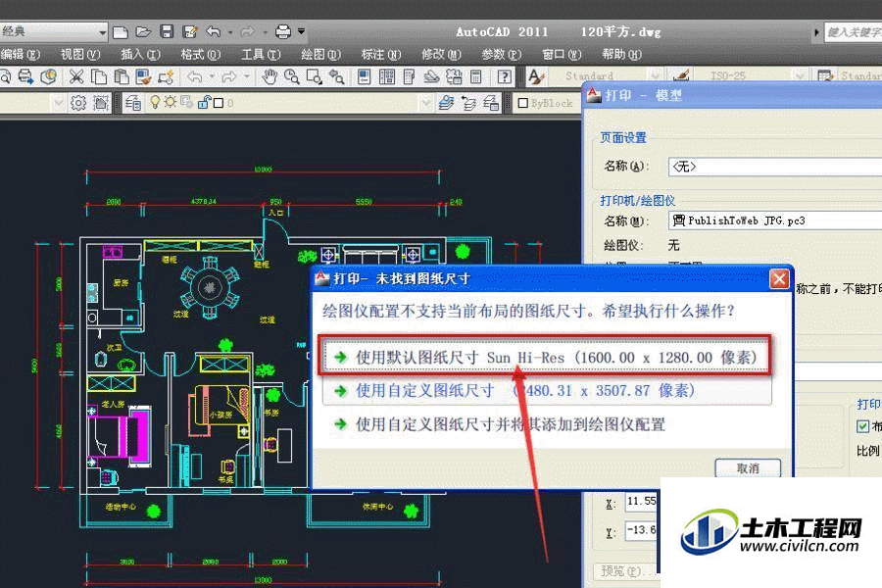Viewport: 882px width, 588px height.
Task: Activate the Zoom Realtime tool
Action: tap(292, 76)
